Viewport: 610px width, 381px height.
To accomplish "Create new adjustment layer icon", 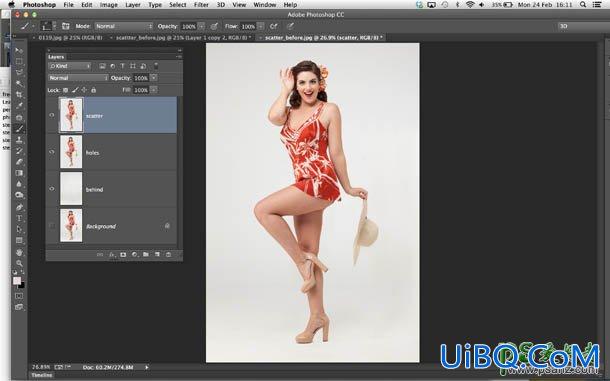I will [134, 255].
